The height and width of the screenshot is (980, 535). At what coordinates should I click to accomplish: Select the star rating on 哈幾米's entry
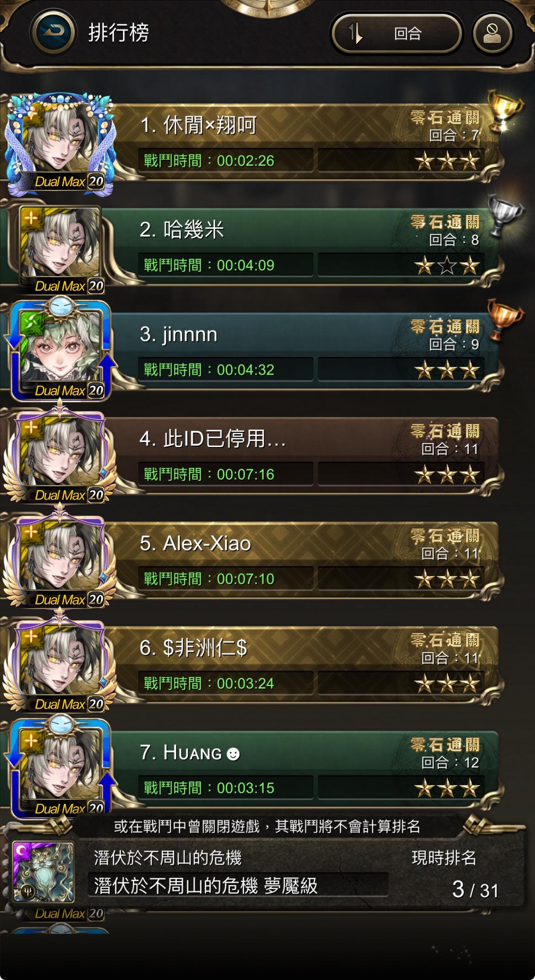coord(447,265)
